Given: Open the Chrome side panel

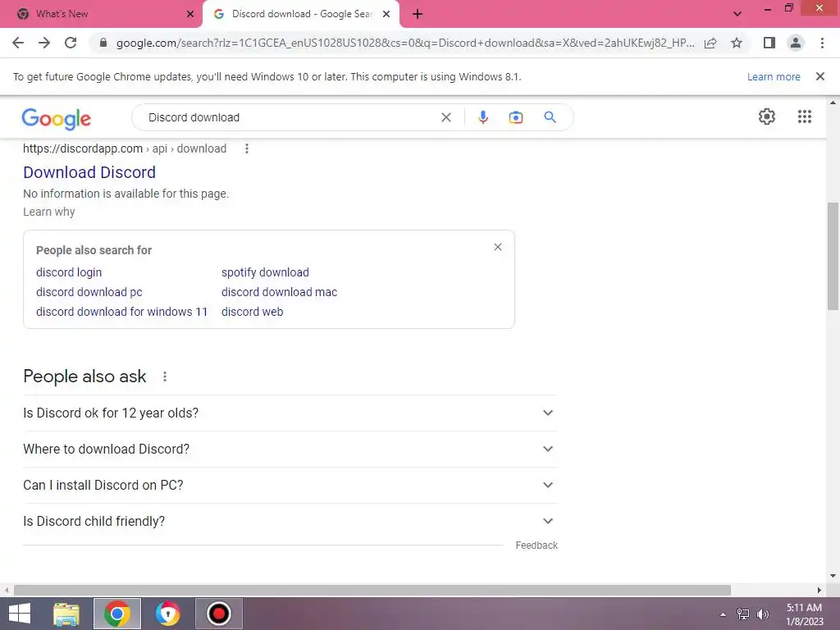Looking at the screenshot, I should click(769, 43).
